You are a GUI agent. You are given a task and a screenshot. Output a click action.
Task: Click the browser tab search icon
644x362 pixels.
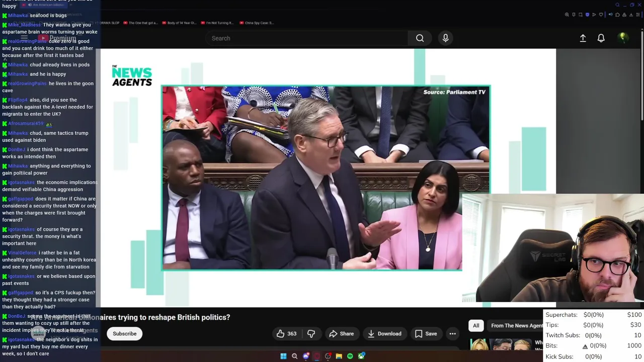[617, 5]
